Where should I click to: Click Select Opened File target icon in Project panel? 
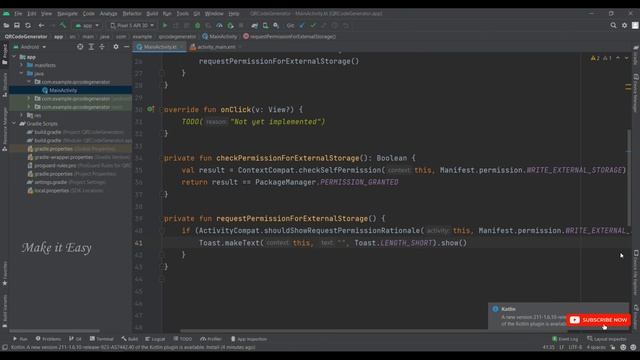[80, 47]
